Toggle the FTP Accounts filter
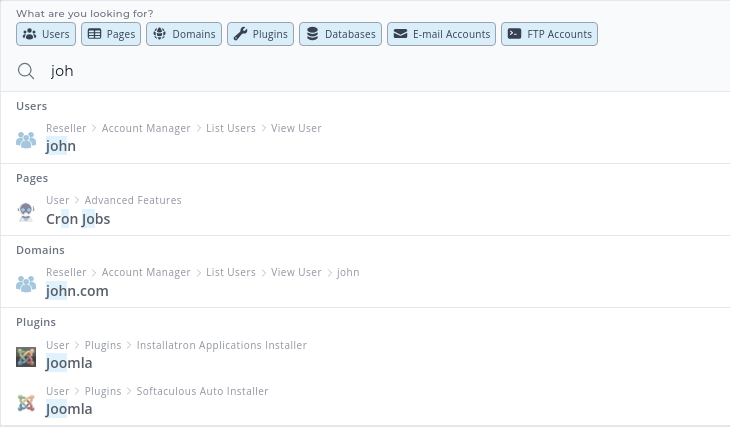 549,34
